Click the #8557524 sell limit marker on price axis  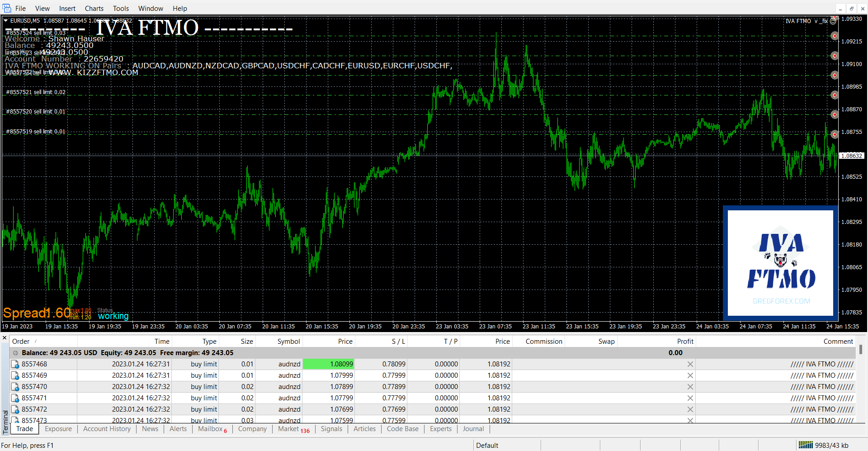coord(835,36)
